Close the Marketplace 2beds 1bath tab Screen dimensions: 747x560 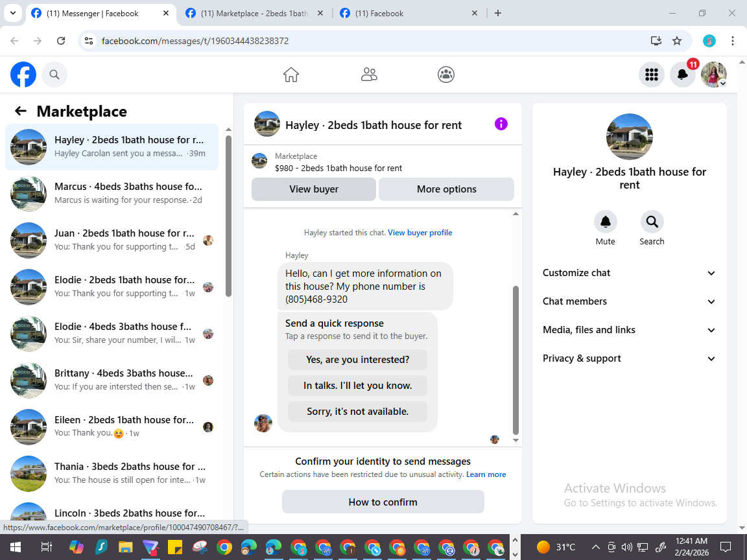320,14
